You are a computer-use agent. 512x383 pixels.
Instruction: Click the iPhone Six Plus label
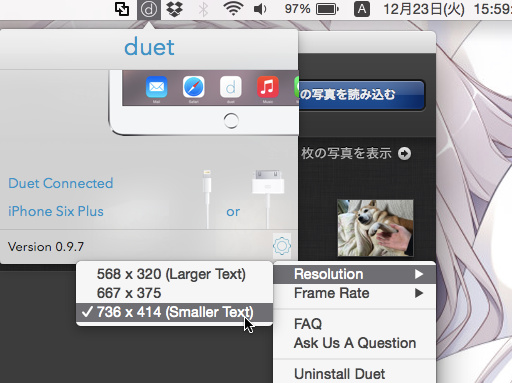pyautogui.click(x=56, y=211)
